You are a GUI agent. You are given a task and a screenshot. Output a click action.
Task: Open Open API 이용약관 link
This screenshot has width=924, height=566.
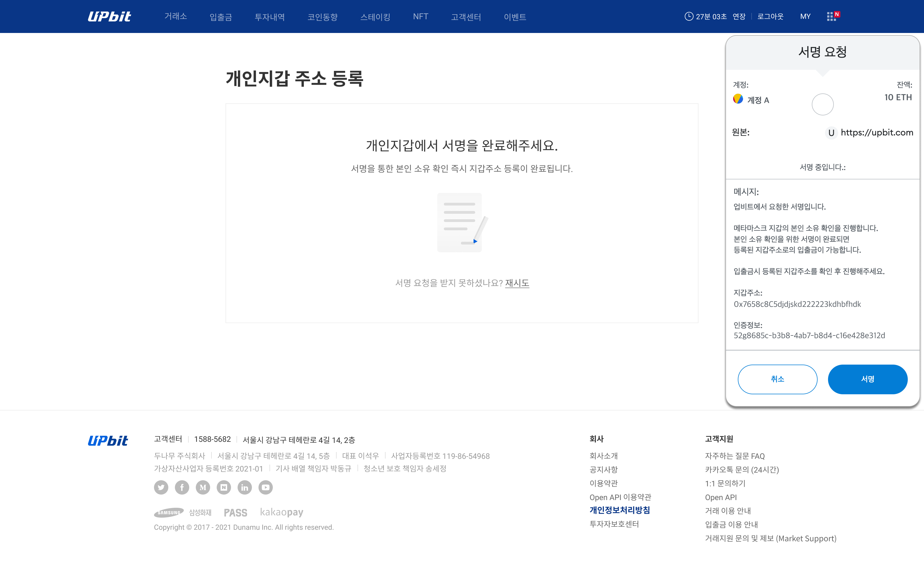pyautogui.click(x=620, y=497)
